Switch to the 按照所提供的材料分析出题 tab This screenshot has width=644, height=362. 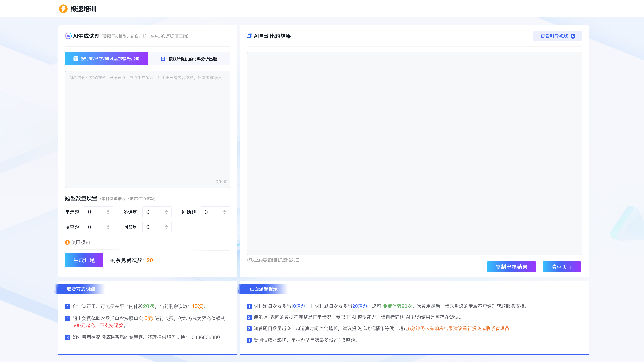point(189,59)
